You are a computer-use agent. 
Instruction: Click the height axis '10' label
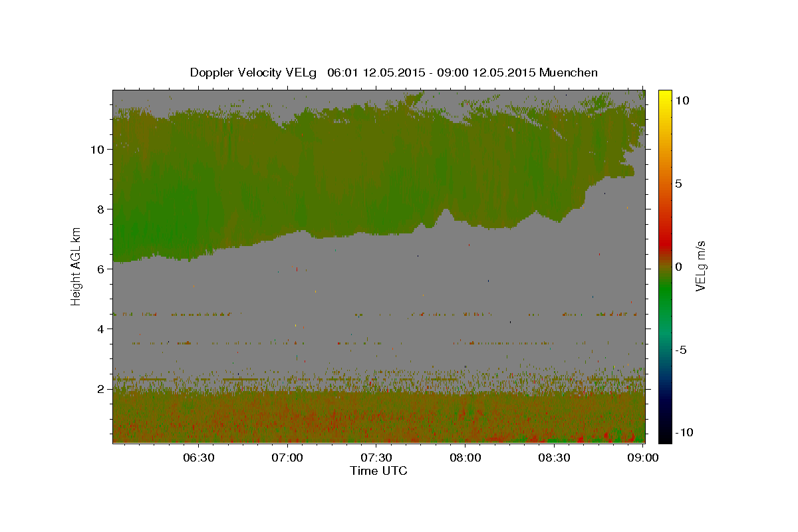point(97,149)
